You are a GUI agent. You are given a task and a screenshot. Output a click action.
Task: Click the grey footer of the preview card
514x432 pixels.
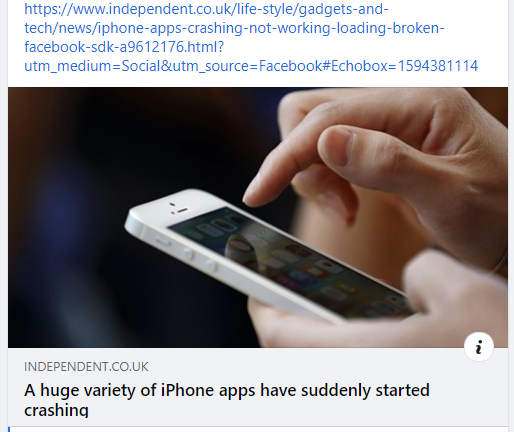pyautogui.click(x=258, y=387)
